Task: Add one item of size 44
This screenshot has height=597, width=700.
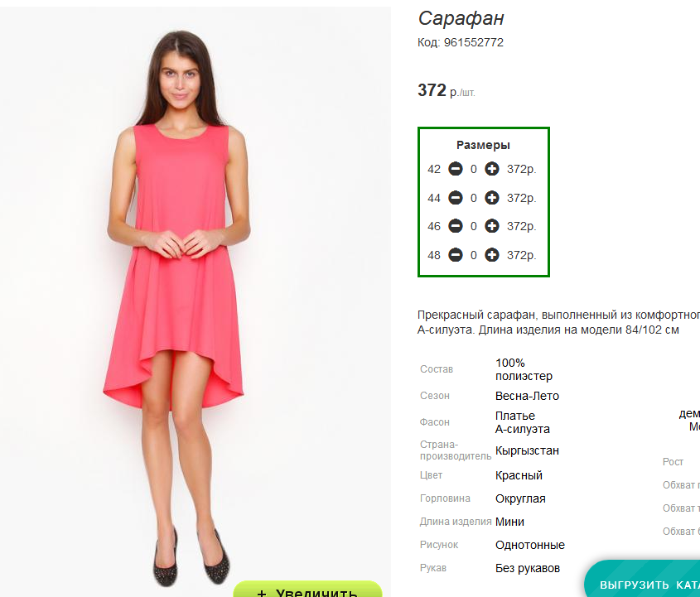Action: click(x=492, y=198)
